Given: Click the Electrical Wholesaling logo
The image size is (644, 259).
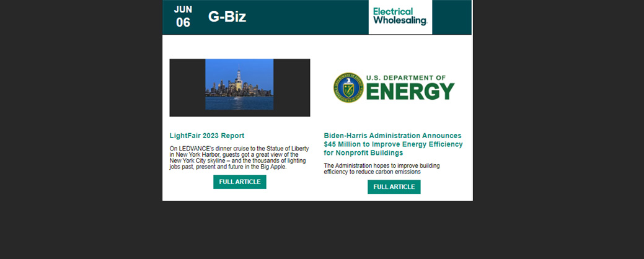Looking at the screenshot, I should coord(400,17).
